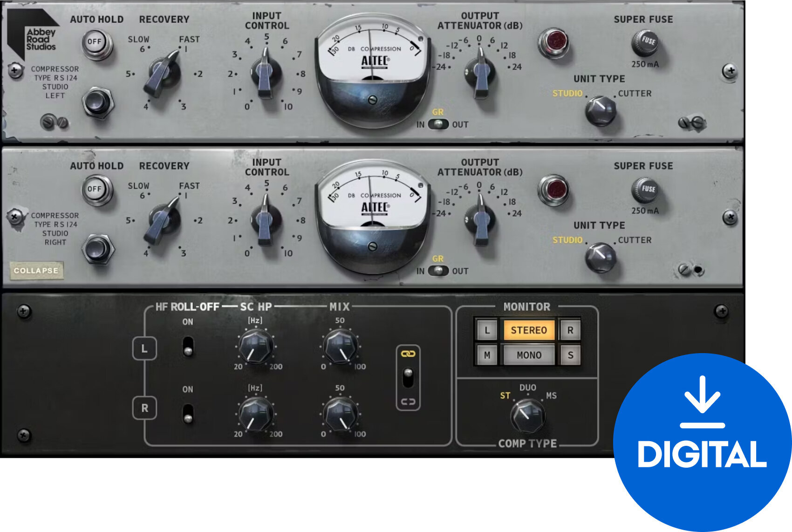Select STEREO monitor mode

click(529, 330)
